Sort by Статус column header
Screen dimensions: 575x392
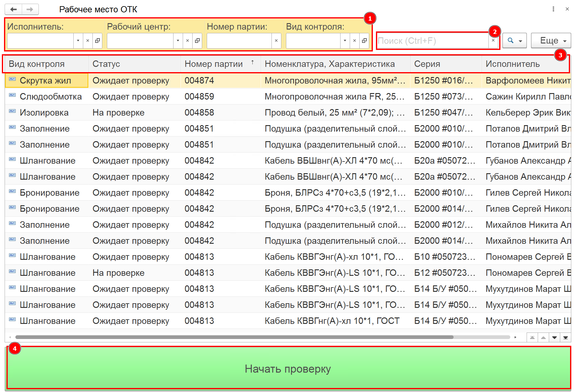(x=135, y=64)
